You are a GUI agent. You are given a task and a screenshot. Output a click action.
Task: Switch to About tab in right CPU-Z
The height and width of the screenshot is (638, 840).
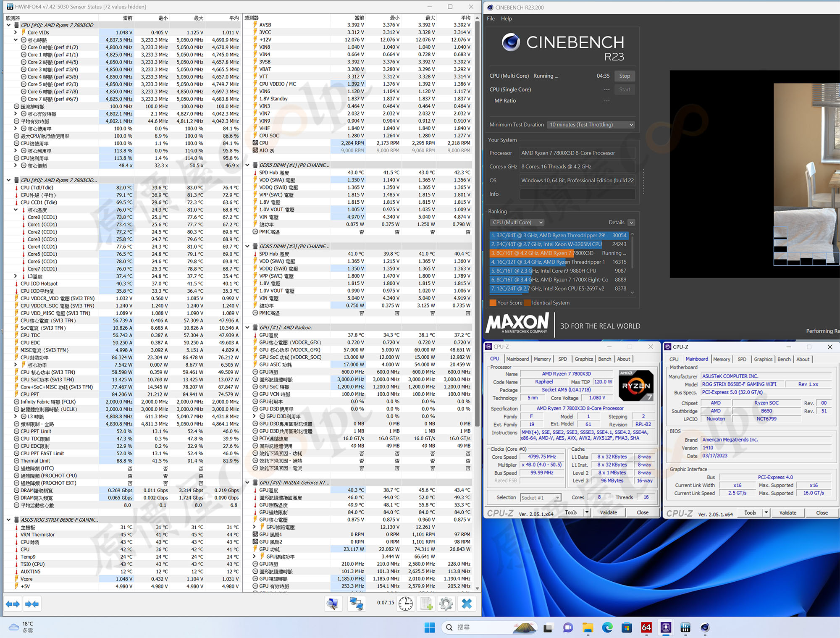coord(803,360)
